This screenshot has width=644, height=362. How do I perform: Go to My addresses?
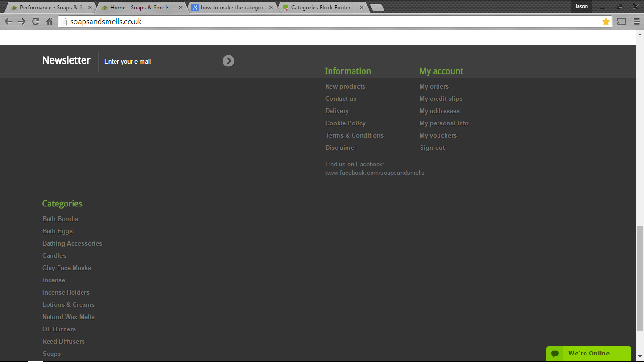point(439,111)
